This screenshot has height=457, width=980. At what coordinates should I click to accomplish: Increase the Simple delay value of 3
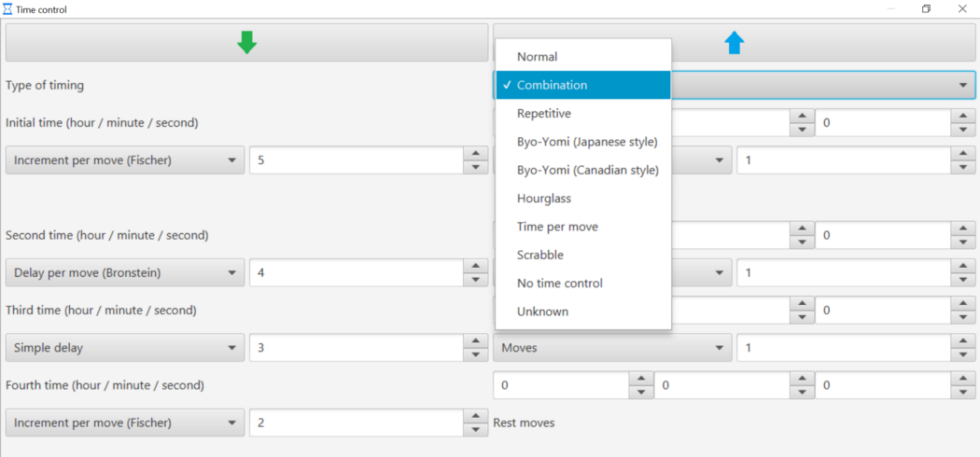[x=476, y=341]
